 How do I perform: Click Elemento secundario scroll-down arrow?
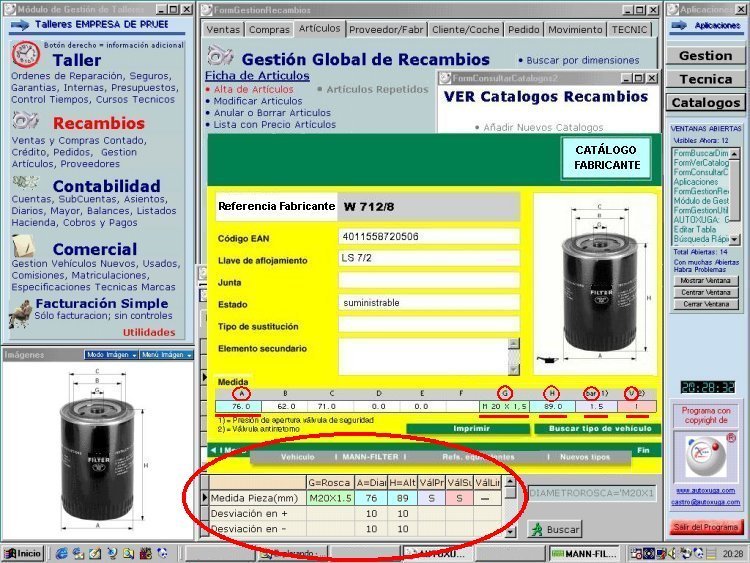coord(514,369)
